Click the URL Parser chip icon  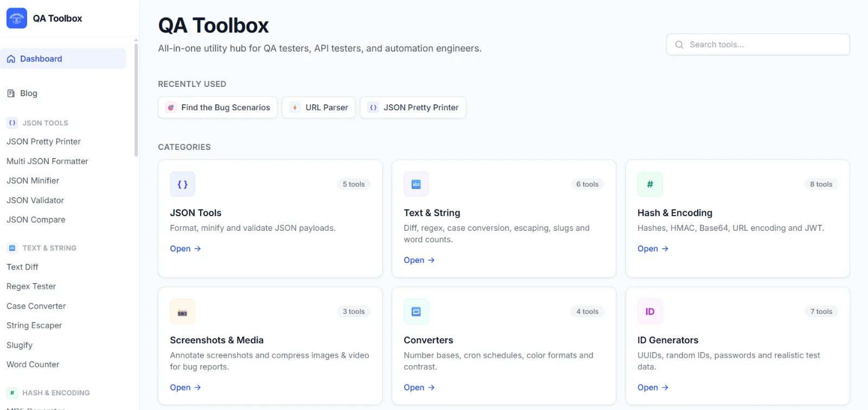pyautogui.click(x=295, y=108)
